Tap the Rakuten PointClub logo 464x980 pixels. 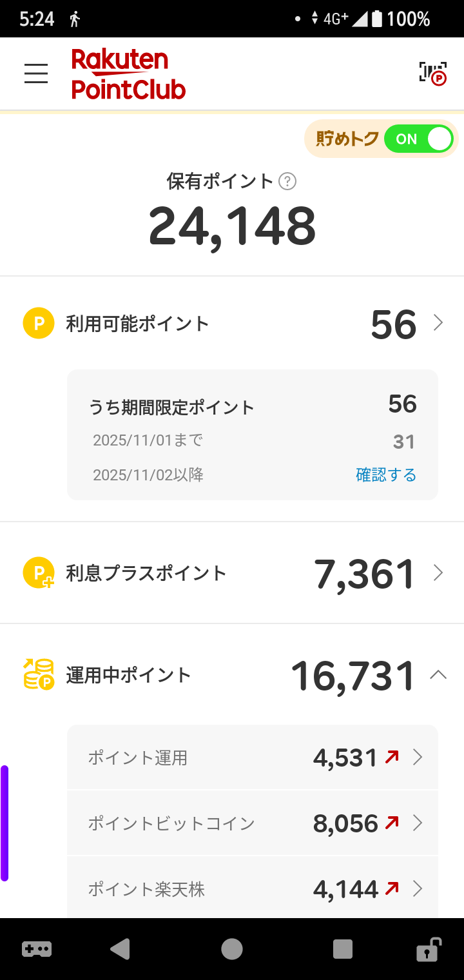point(128,74)
